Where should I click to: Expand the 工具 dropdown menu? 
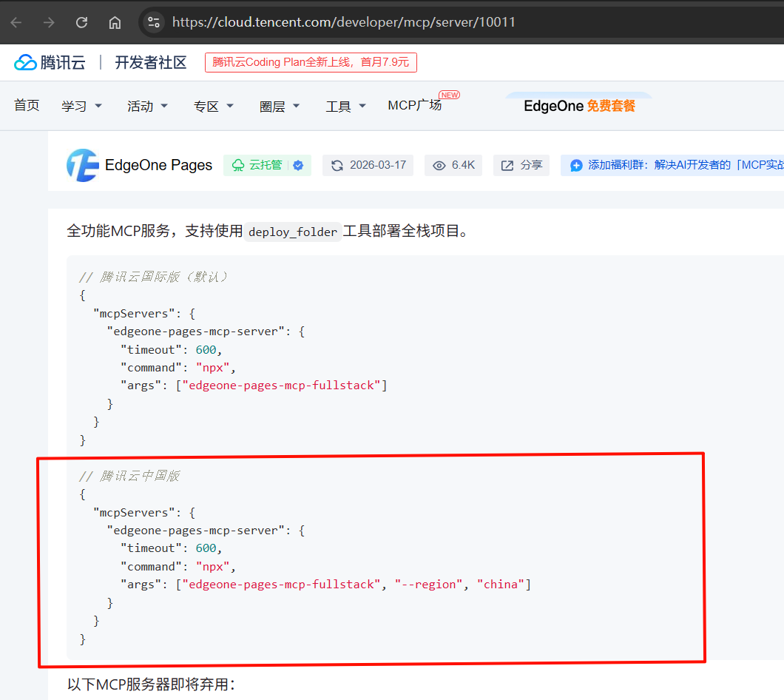(x=345, y=106)
